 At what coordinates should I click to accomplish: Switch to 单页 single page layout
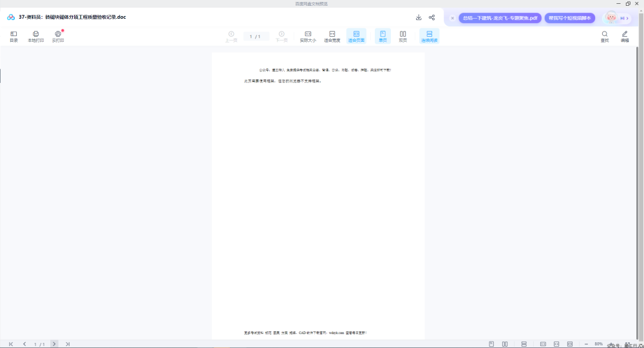383,37
